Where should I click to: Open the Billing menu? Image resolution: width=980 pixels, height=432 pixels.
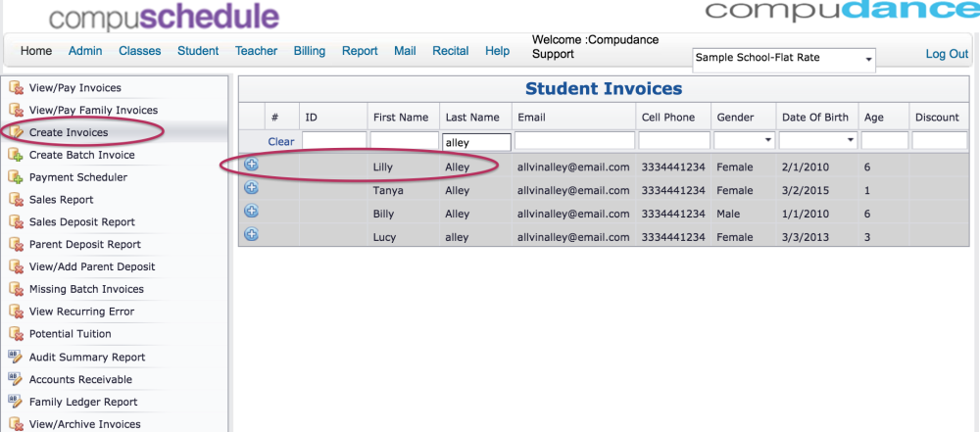pos(310,51)
